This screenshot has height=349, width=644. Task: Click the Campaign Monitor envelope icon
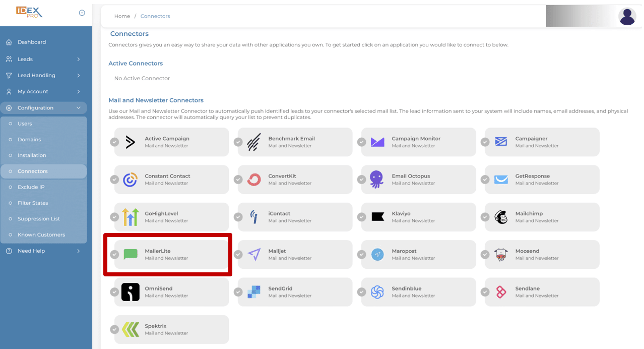tap(377, 142)
